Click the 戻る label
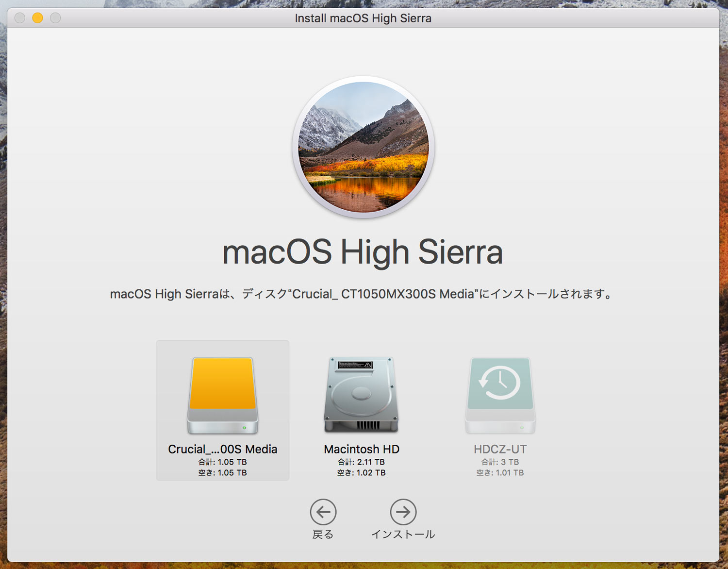Viewport: 728px width, 569px height. pos(323,535)
